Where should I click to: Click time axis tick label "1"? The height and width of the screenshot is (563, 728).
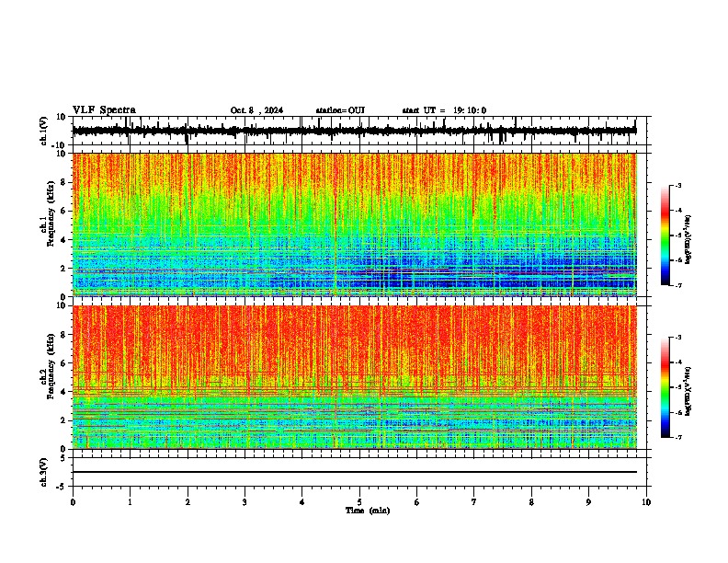(130, 502)
